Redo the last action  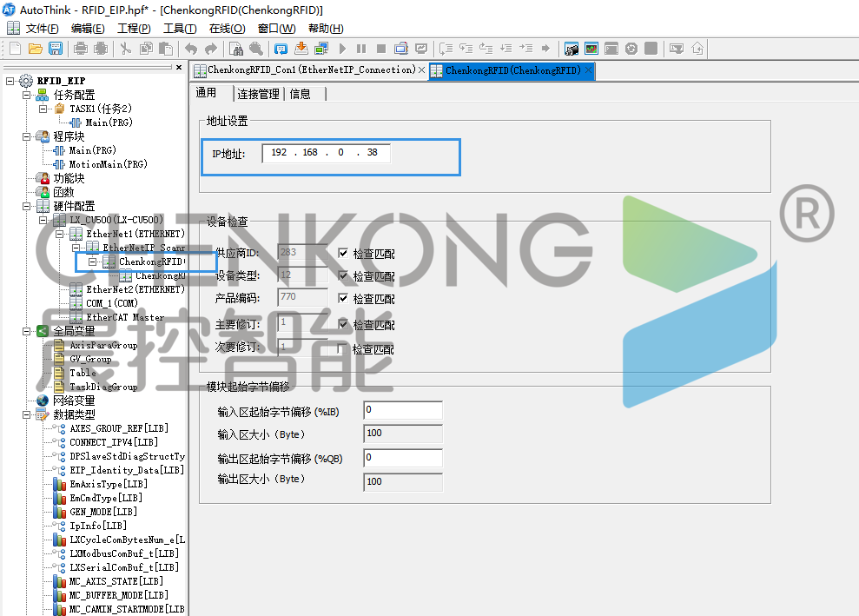(211, 49)
